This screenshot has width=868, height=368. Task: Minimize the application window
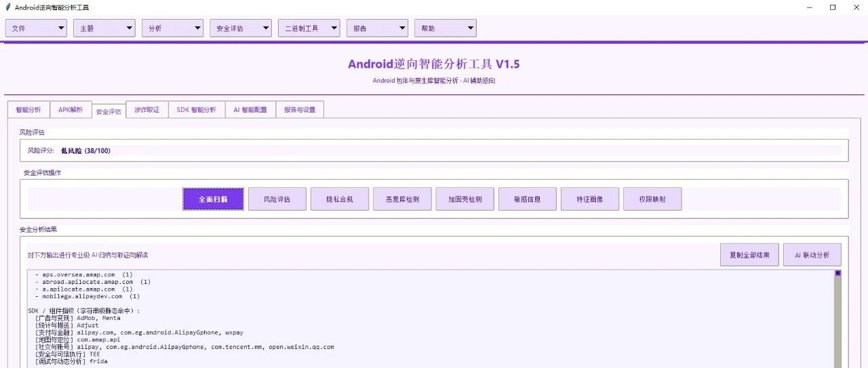810,7
